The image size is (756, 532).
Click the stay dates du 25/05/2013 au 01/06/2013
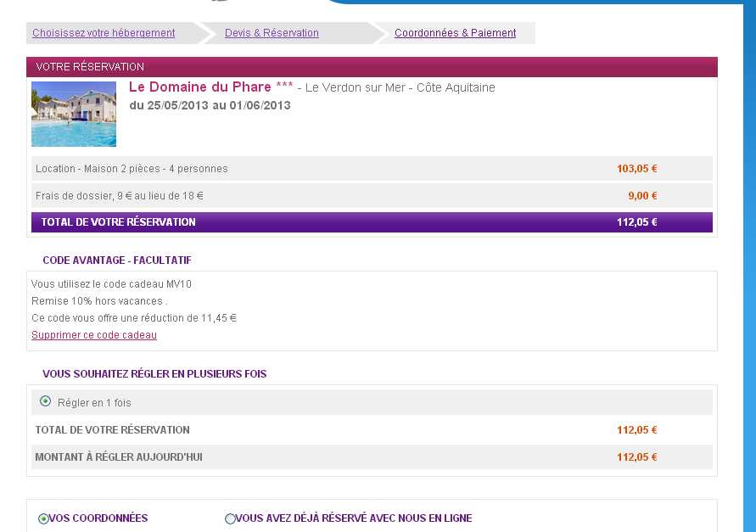[x=210, y=105]
